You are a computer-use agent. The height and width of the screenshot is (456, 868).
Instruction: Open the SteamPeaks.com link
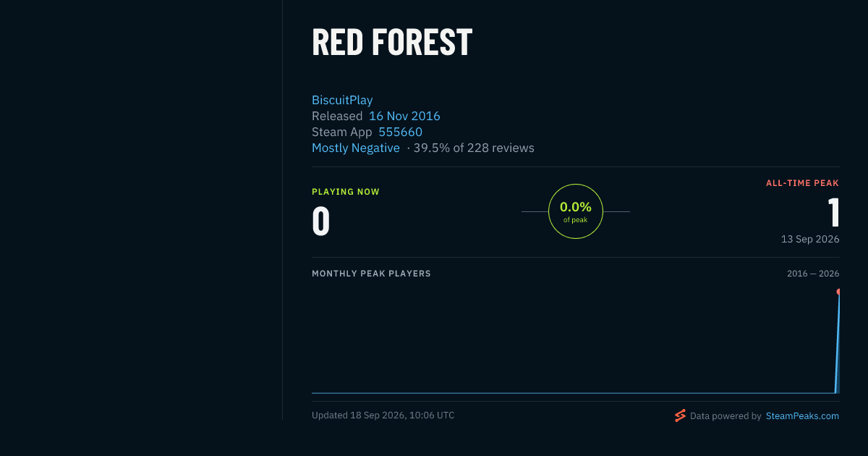click(x=802, y=416)
